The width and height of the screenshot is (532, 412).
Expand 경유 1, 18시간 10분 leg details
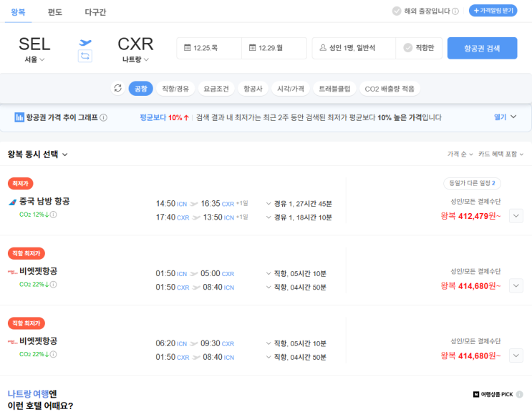click(x=299, y=217)
